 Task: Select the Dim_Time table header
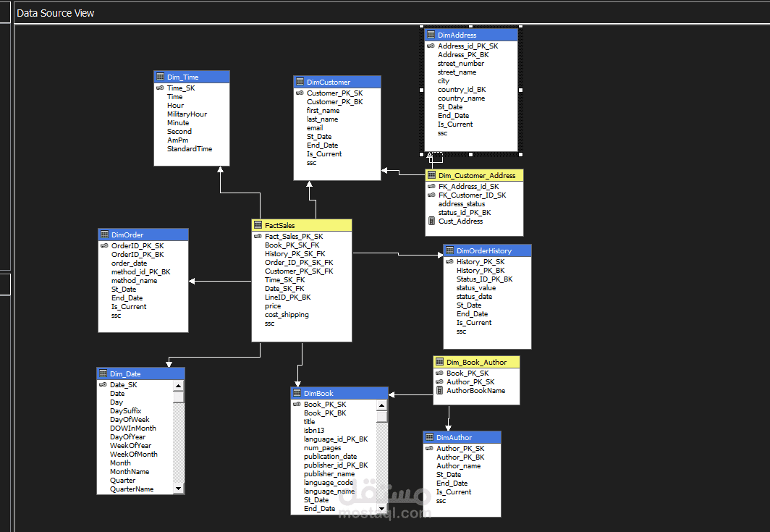[192, 77]
